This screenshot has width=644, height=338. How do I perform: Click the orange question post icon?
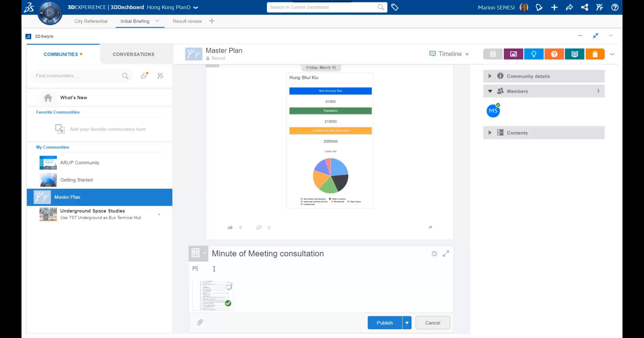(x=554, y=54)
